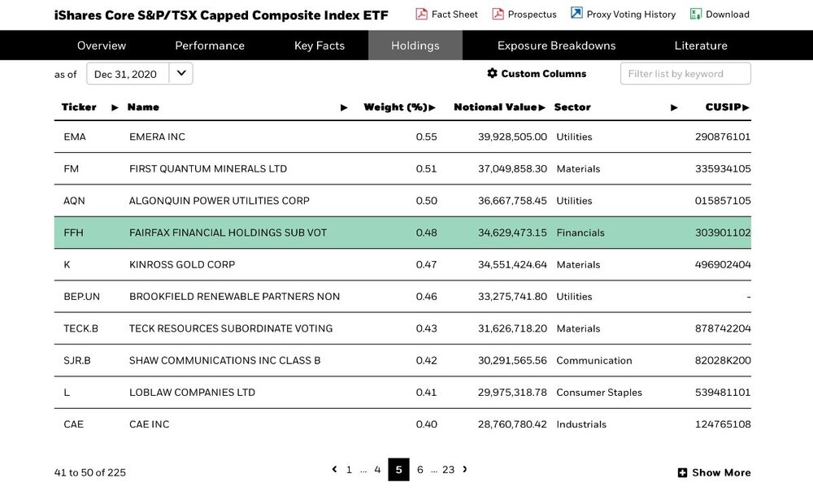Open the Fact Sheet PDF icon
This screenshot has width=813, height=504.
tap(421, 14)
